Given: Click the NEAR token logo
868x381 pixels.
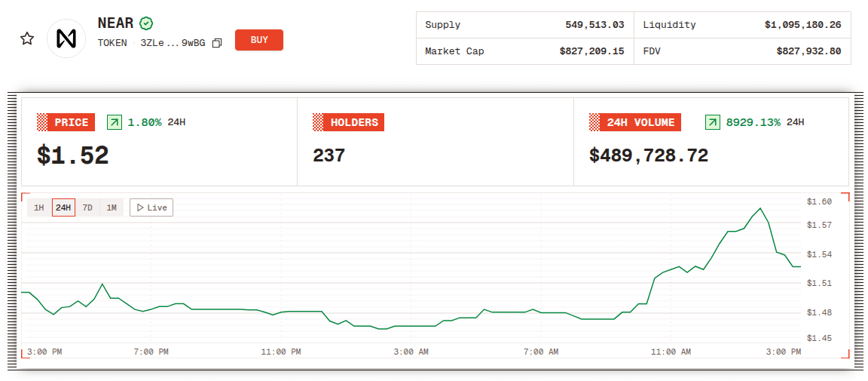Looking at the screenshot, I should (66, 38).
